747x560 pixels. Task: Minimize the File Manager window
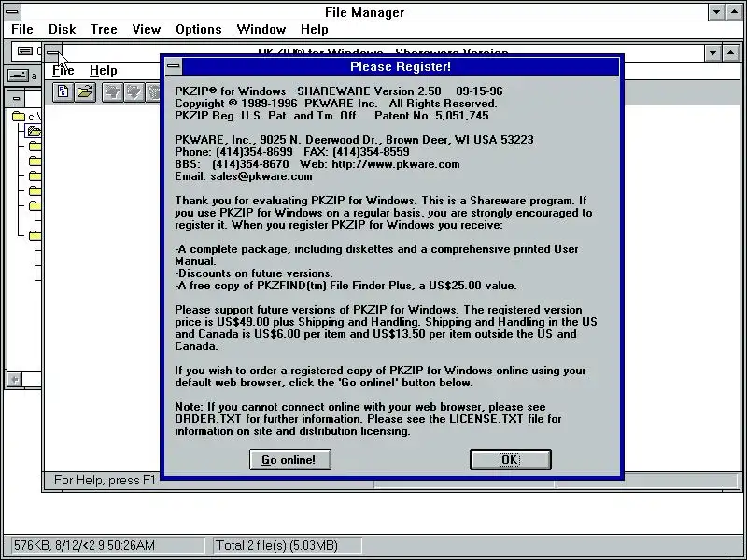tap(716, 12)
